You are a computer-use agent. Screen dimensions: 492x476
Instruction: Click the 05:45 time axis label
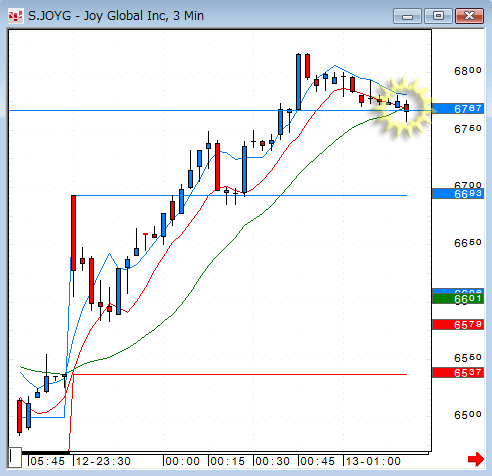[47, 461]
